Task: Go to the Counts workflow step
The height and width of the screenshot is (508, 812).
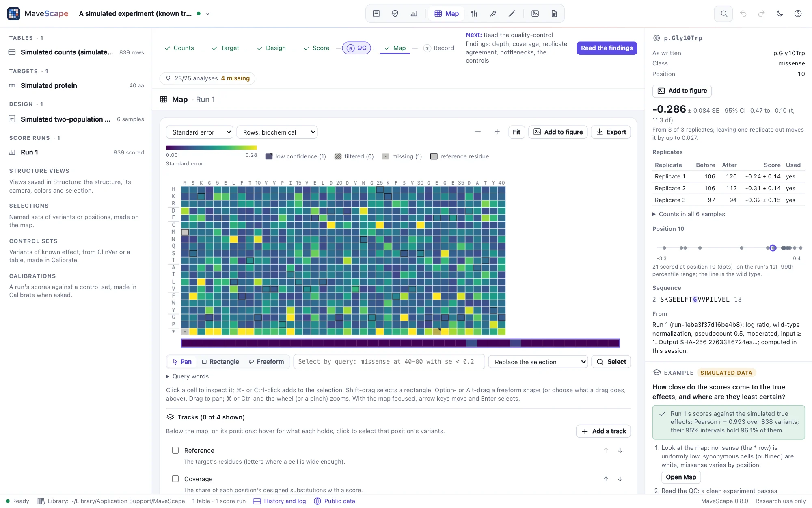Action: coord(179,48)
